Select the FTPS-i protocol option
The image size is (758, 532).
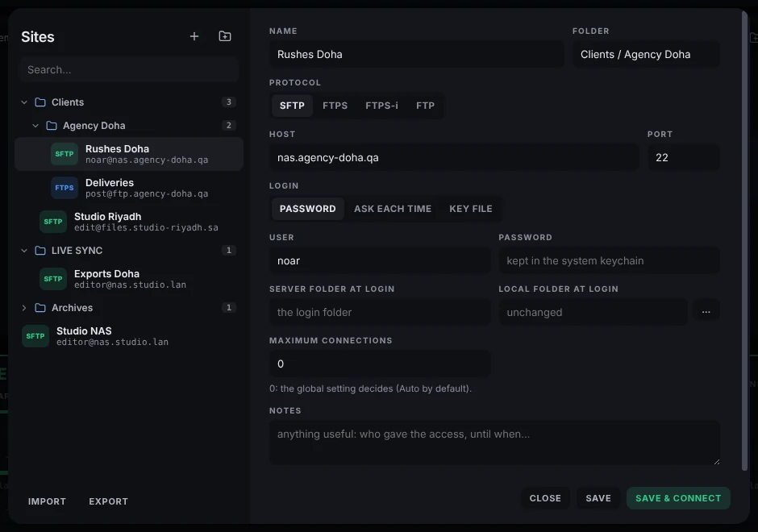click(x=382, y=106)
